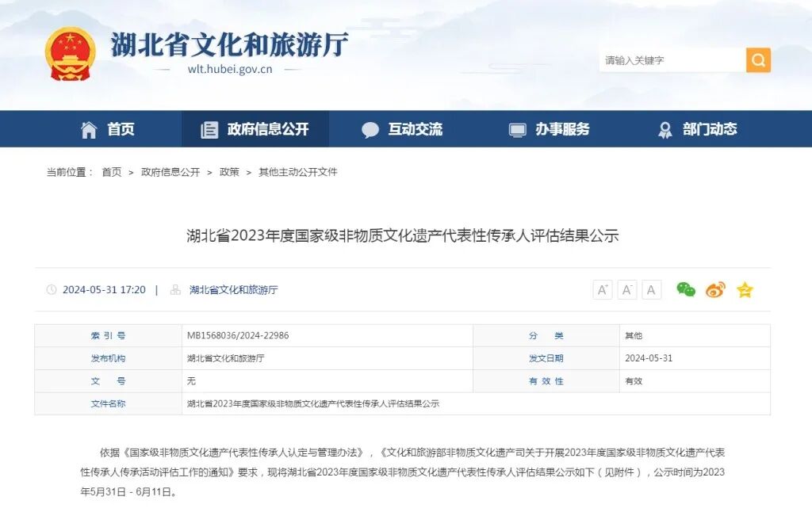Click the 湖北省文化和旅游厅 source link under title
Viewport: 812px width, 508px height.
[x=234, y=290]
